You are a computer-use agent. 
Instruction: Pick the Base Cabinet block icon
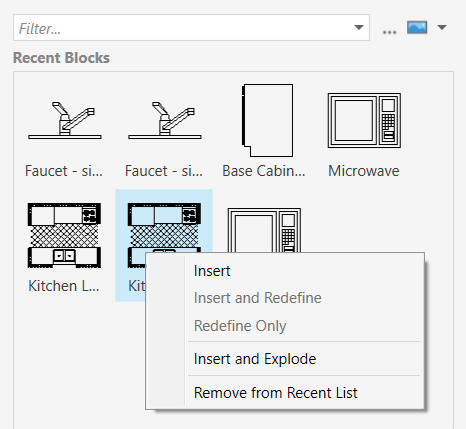tap(267, 120)
